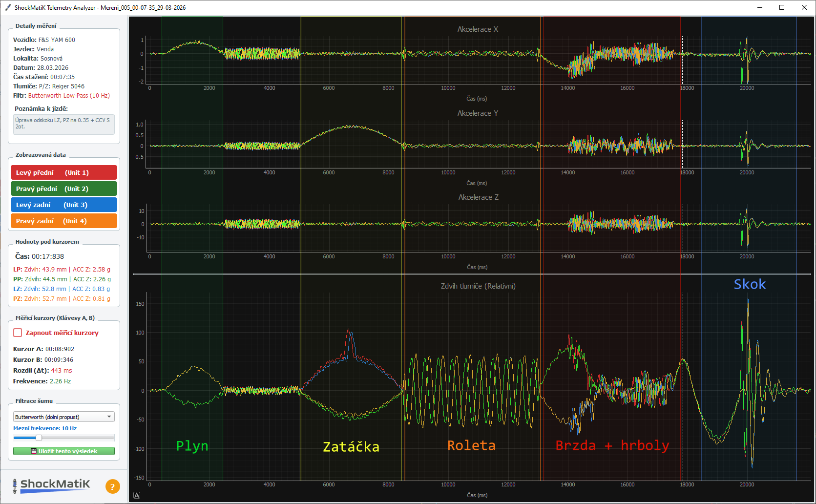Image resolution: width=816 pixels, height=504 pixels.
Task: Open help via the orange question mark icon
Action: pos(112,486)
